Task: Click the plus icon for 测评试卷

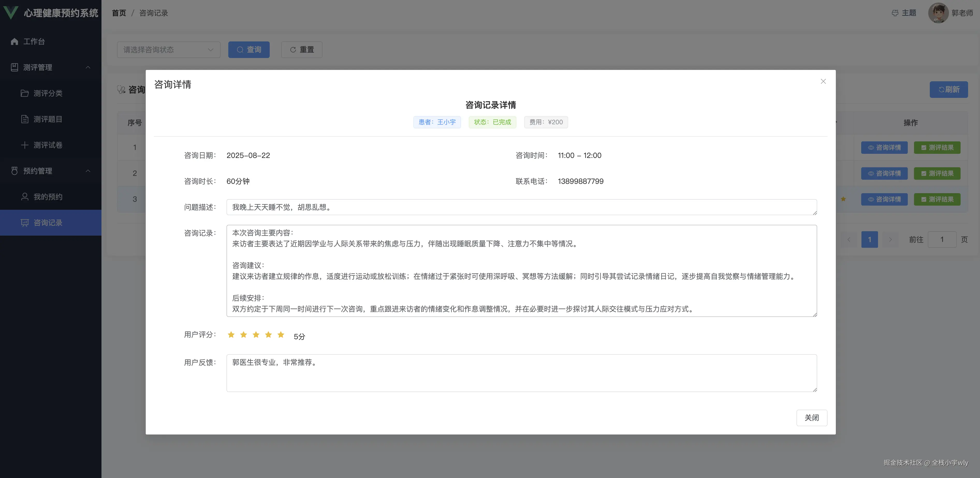Action: click(x=25, y=145)
